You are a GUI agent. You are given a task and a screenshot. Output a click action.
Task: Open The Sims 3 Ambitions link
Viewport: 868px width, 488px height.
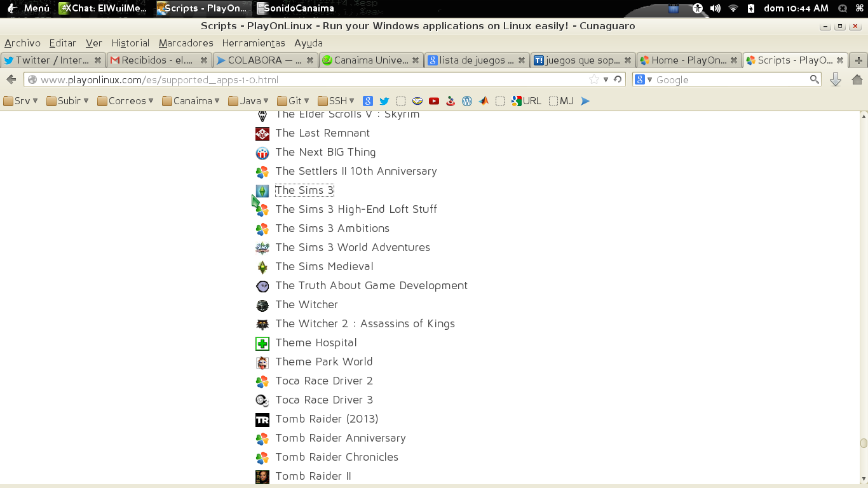332,228
